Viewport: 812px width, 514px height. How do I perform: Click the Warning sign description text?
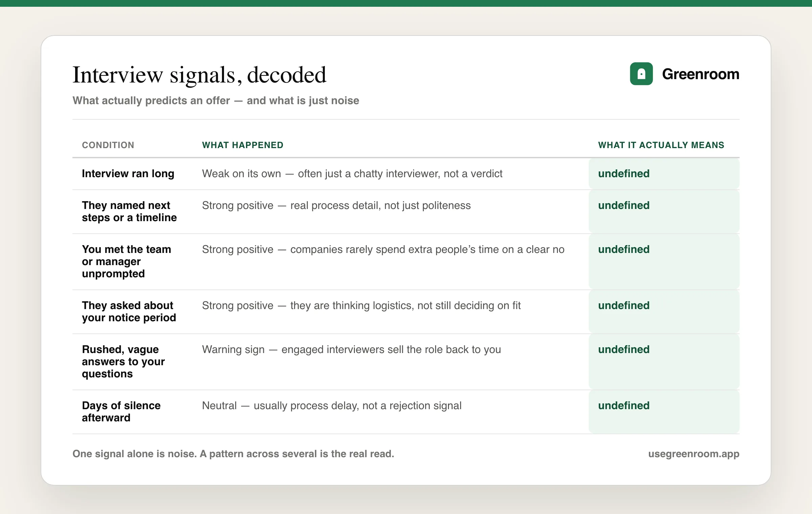pyautogui.click(x=351, y=349)
